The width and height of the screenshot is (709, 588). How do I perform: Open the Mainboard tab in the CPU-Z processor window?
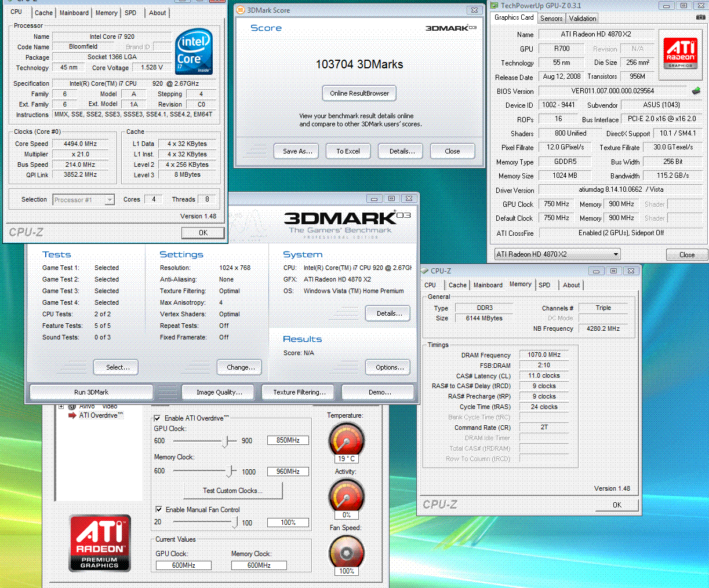click(74, 13)
